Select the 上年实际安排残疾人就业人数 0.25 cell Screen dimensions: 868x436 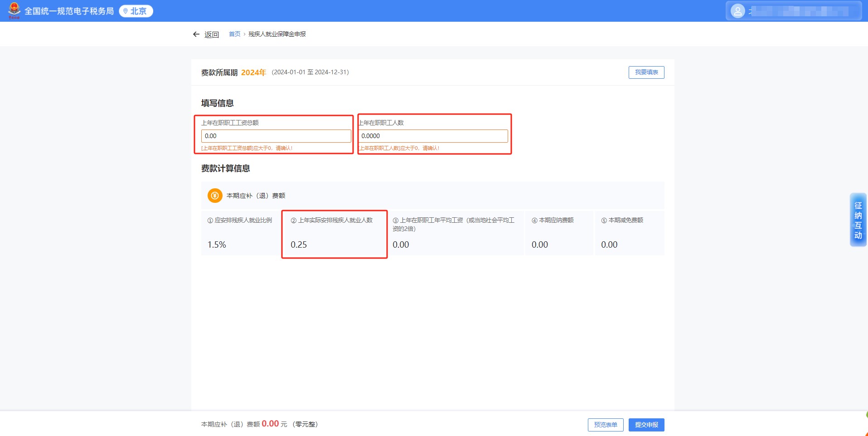pyautogui.click(x=334, y=234)
